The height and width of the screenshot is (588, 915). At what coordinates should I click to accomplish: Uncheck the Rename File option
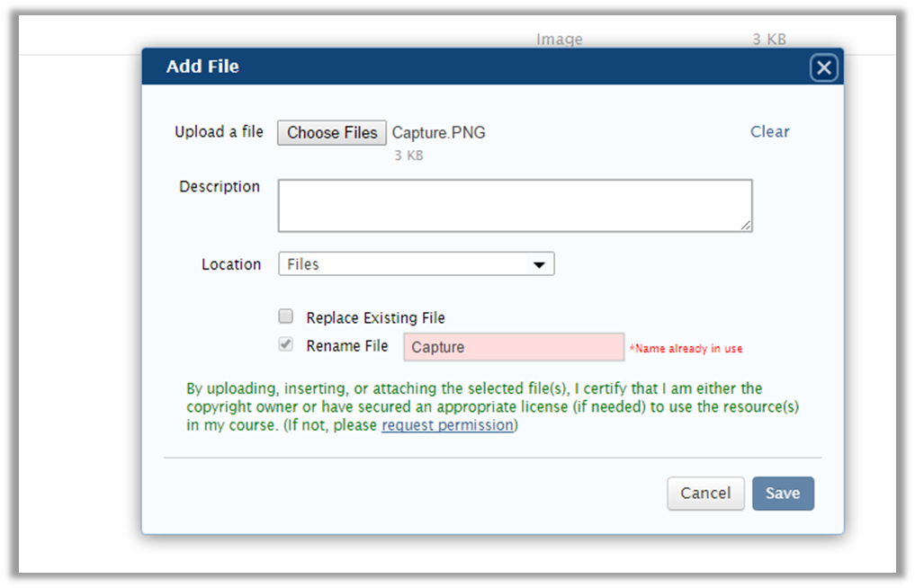(285, 344)
